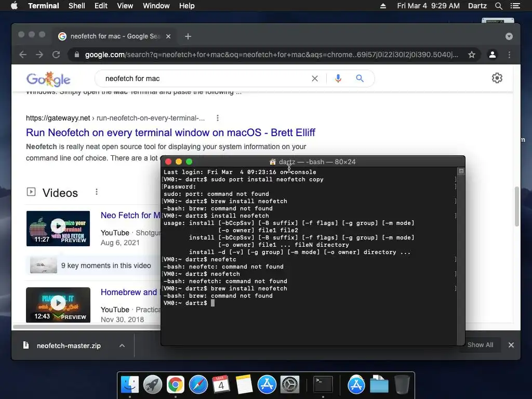
Task: Click the site lock icon in address bar
Action: (77, 55)
